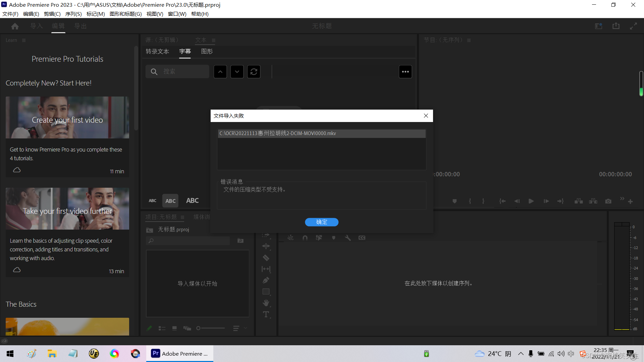Open the 剪辑(C) menu
The image size is (644, 362).
click(x=52, y=14)
